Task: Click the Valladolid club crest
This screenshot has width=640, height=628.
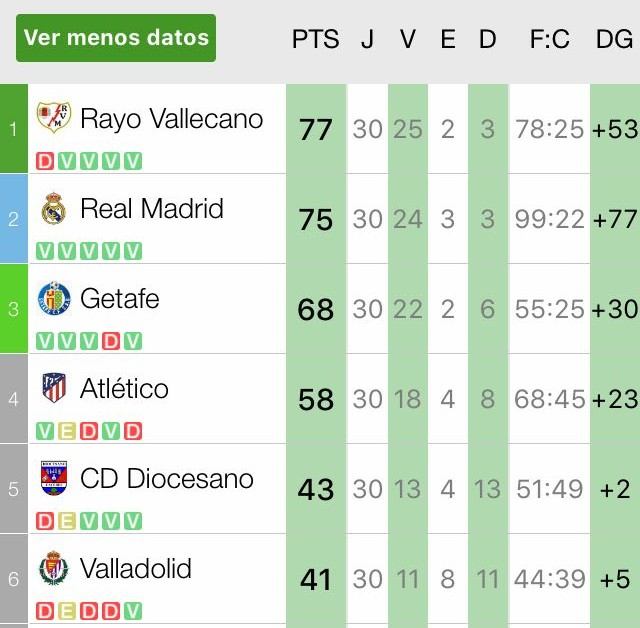Action: click(53, 568)
